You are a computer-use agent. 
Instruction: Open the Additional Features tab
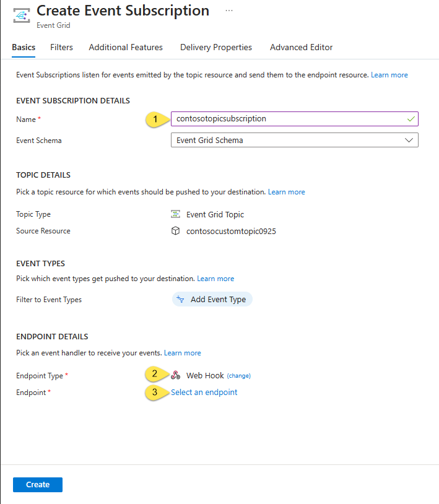point(126,47)
